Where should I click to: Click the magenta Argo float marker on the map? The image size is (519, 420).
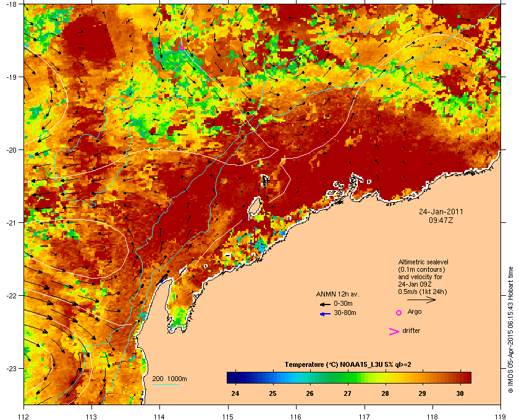tap(182, 48)
